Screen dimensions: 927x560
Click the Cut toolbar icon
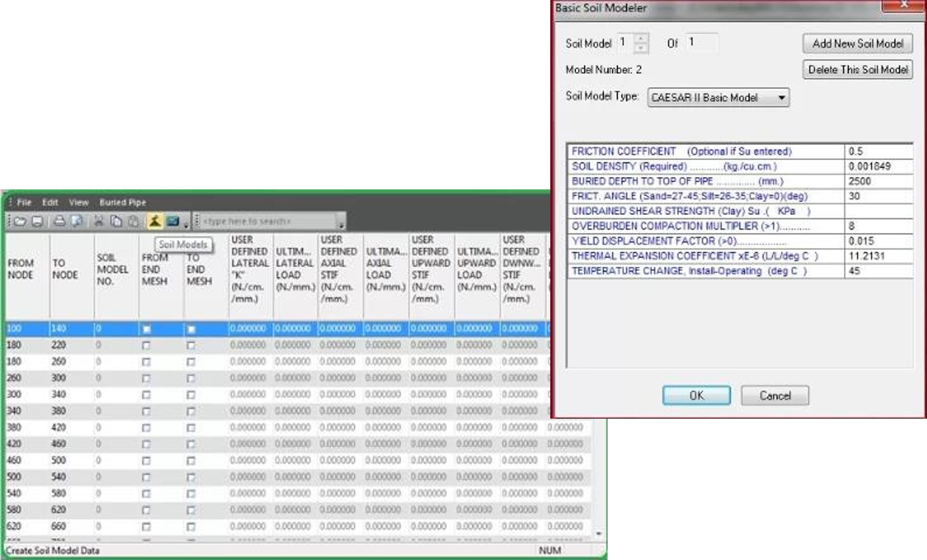tap(98, 221)
